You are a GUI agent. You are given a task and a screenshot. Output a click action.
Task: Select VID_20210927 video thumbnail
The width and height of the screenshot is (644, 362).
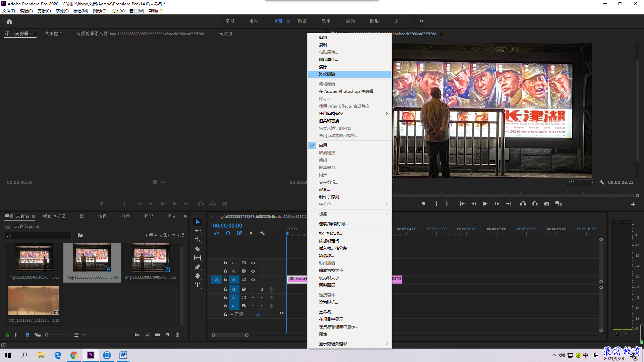point(34,301)
